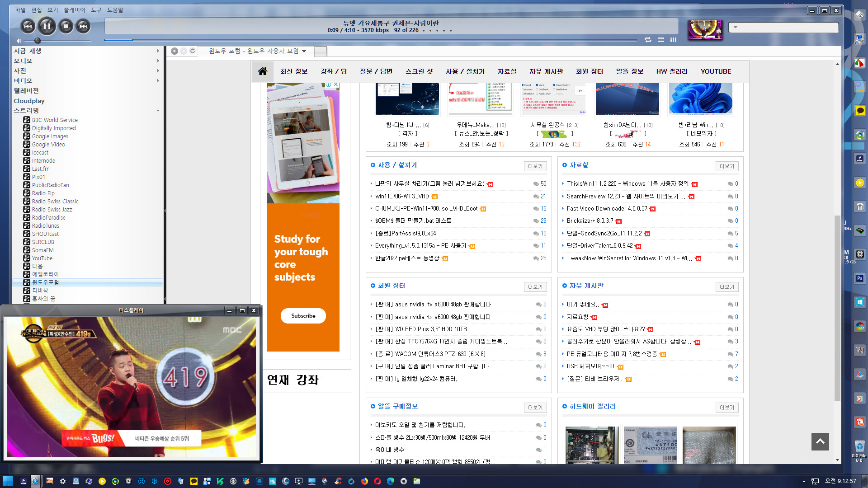Open the 플레이어 menu

pos(74,10)
